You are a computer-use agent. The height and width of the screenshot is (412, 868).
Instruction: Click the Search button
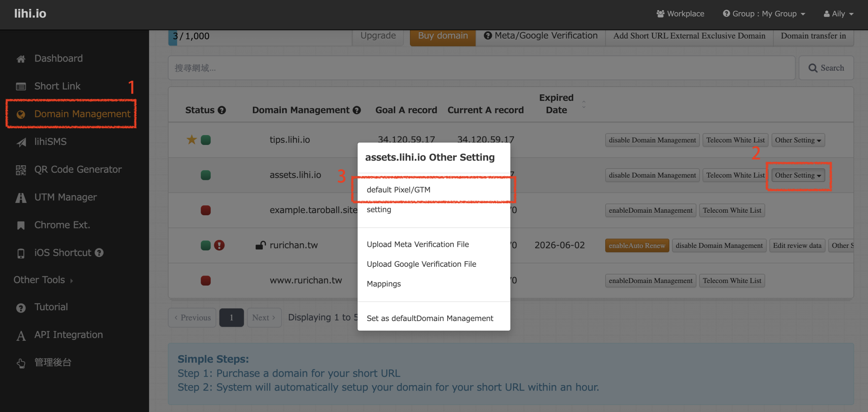point(826,68)
